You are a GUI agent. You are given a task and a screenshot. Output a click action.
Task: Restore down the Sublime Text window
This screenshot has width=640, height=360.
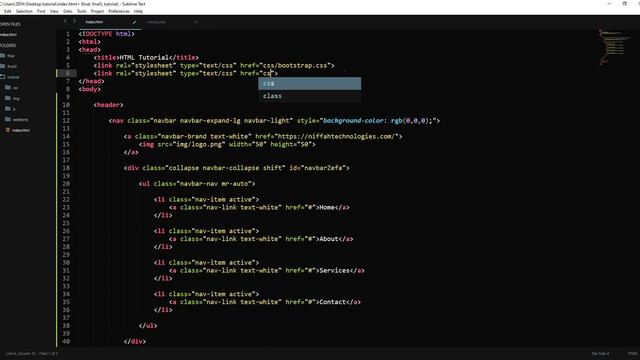click(x=624, y=4)
